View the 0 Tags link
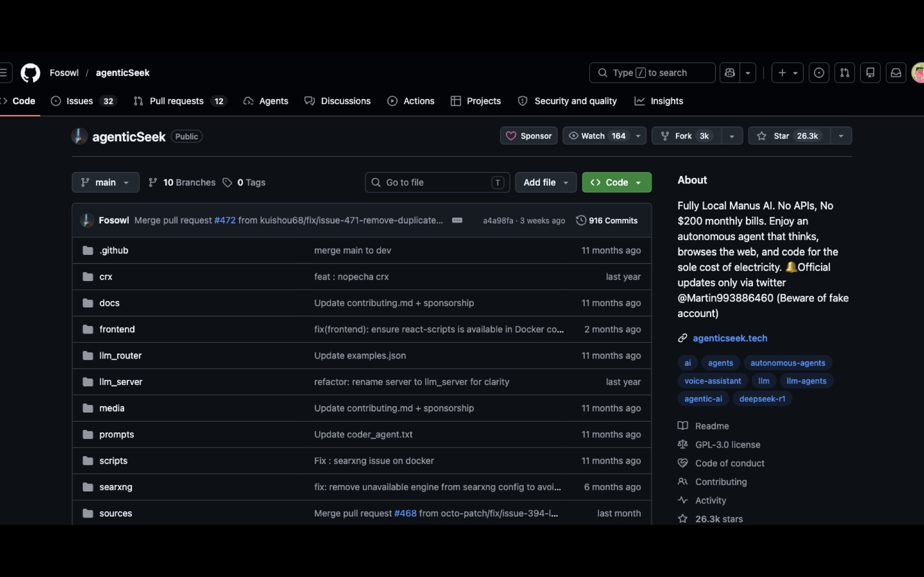The image size is (924, 577). tap(244, 182)
